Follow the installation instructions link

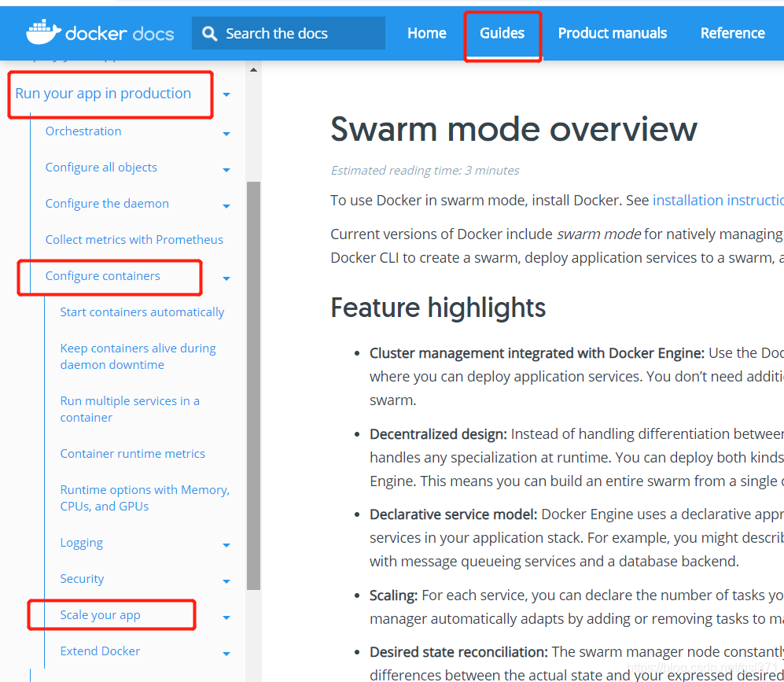tap(718, 201)
